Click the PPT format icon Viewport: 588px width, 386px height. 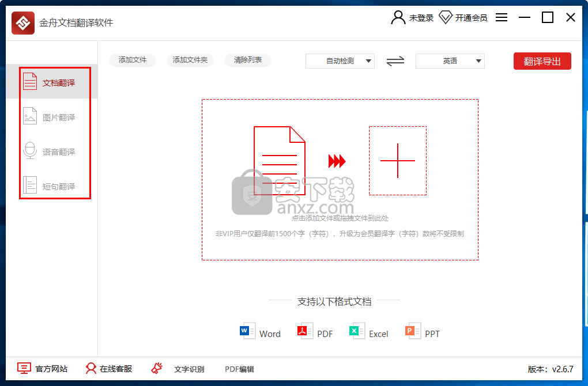point(413,331)
